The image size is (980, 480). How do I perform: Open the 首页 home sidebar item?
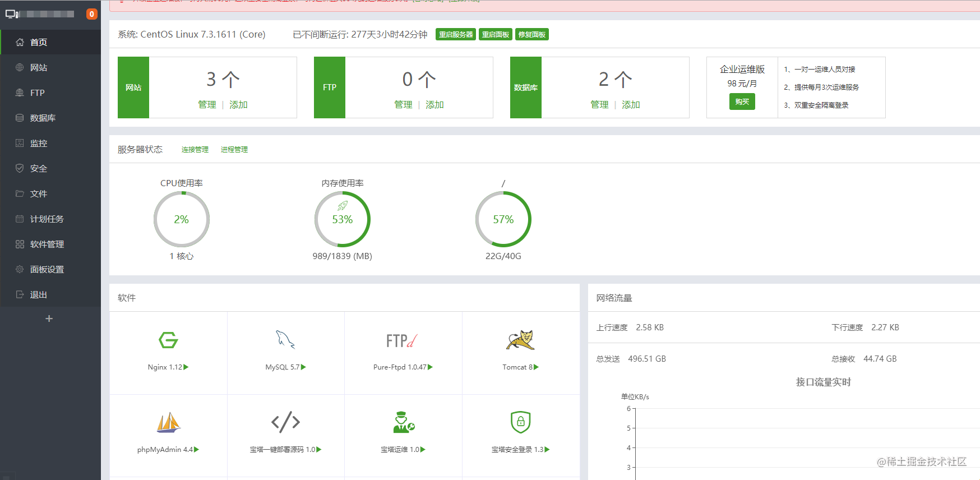pos(50,42)
